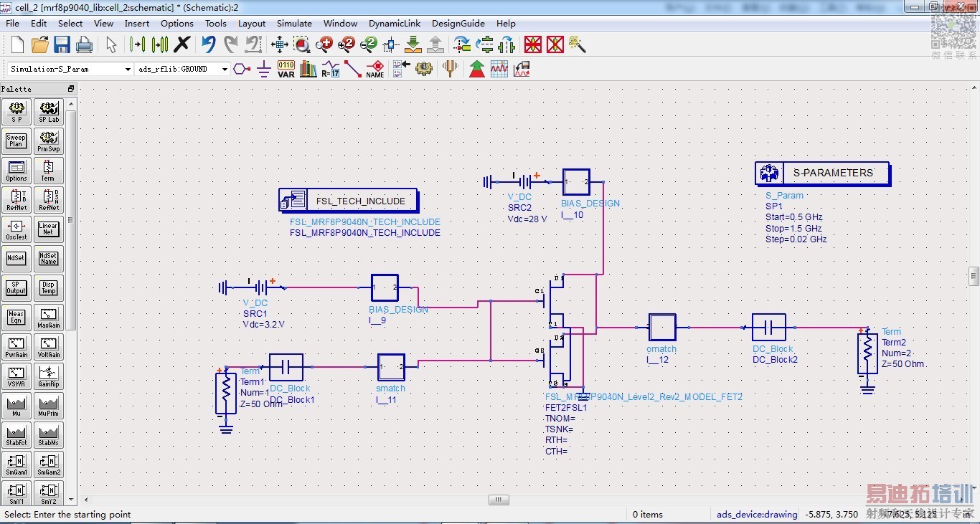The height and width of the screenshot is (524, 980).
Task: Click the Undo arrow icon
Action: coord(208,44)
